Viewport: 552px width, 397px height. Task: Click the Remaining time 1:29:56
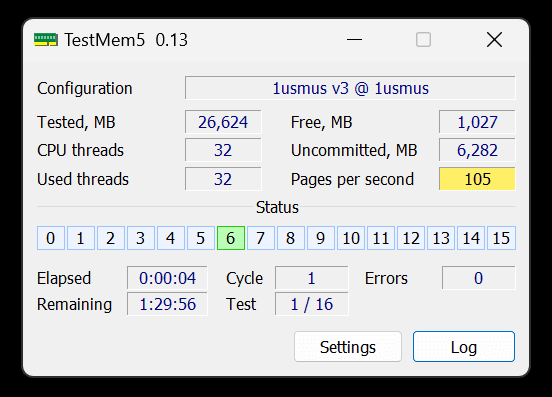point(167,304)
